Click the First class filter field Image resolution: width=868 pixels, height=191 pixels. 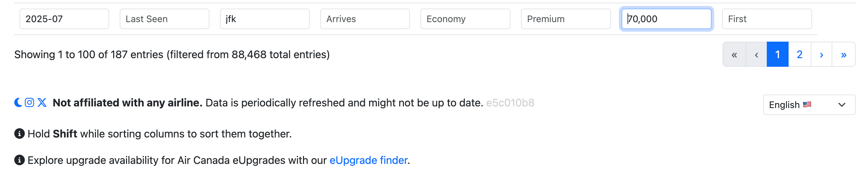coord(767,19)
